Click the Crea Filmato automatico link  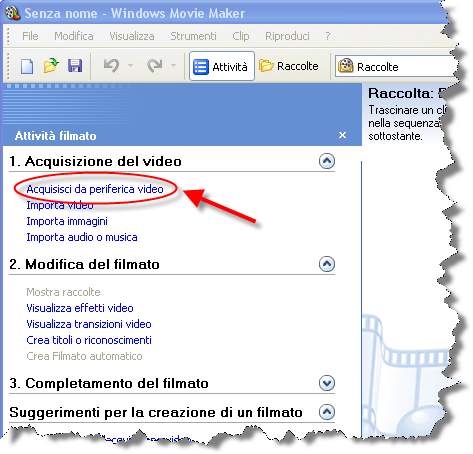tap(84, 356)
